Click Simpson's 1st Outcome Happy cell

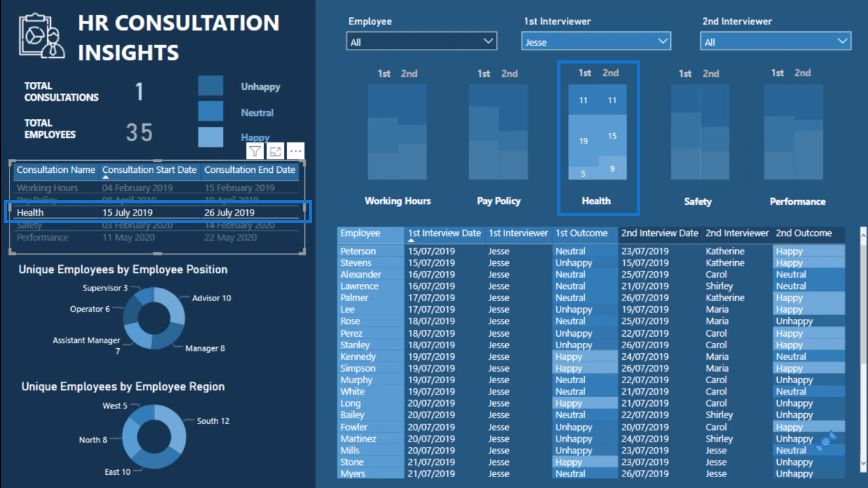pyautogui.click(x=585, y=369)
